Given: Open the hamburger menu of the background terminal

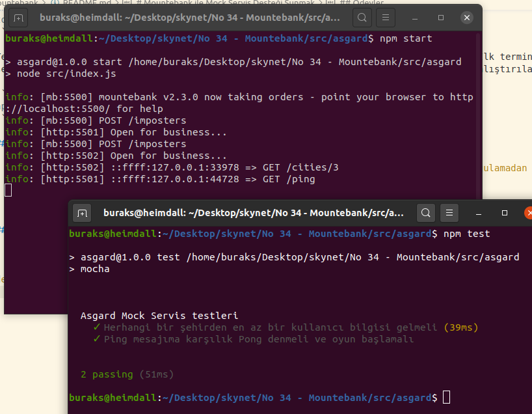Looking at the screenshot, I should tap(386, 18).
